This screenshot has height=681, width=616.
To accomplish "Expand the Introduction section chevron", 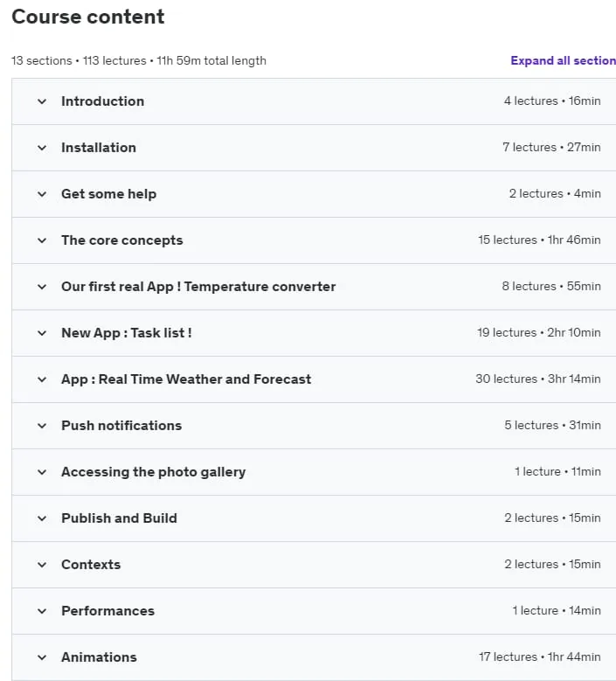I will pyautogui.click(x=42, y=101).
